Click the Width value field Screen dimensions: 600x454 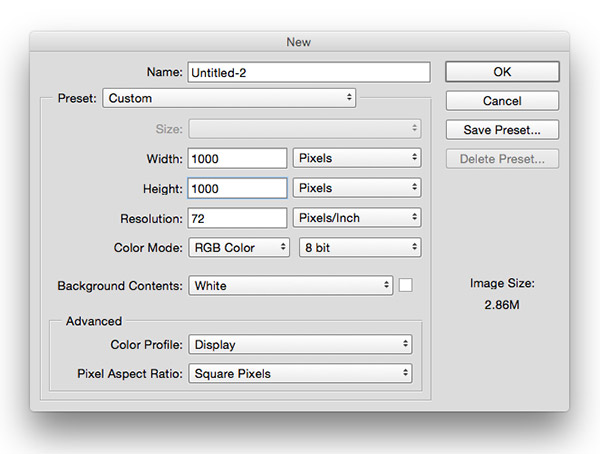[237, 158]
